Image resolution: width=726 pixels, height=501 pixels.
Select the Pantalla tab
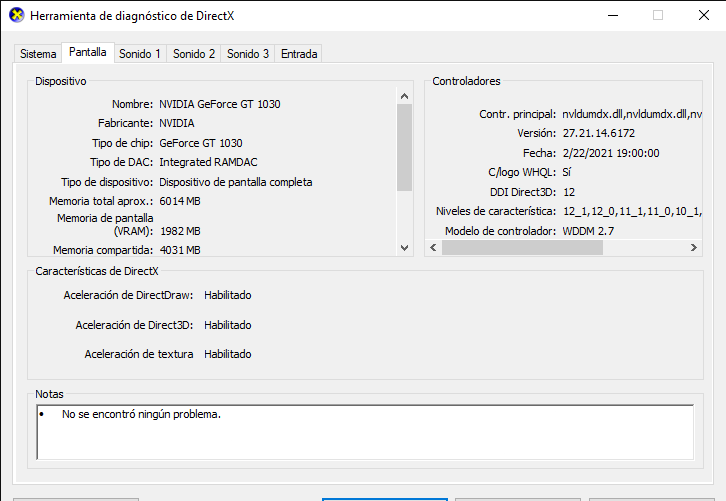(88, 52)
